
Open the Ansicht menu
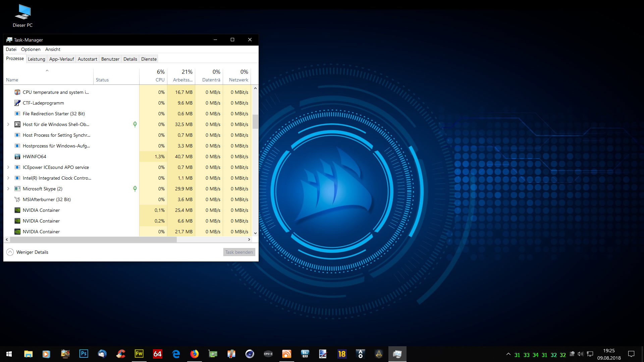click(x=53, y=49)
